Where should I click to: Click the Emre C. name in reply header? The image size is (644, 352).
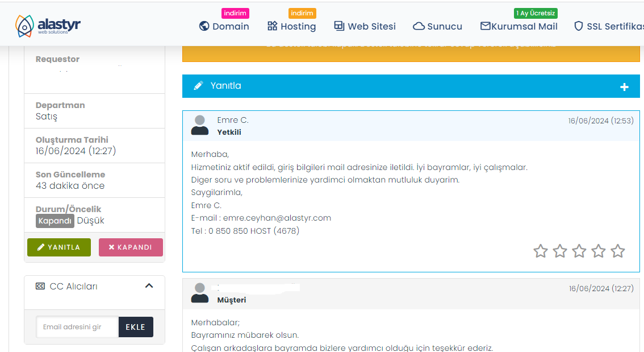click(233, 120)
